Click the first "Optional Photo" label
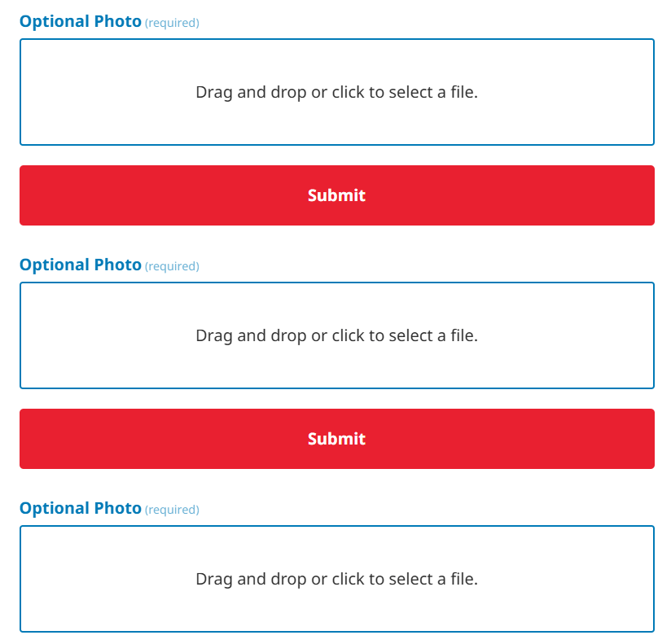The image size is (671, 644). [x=81, y=21]
